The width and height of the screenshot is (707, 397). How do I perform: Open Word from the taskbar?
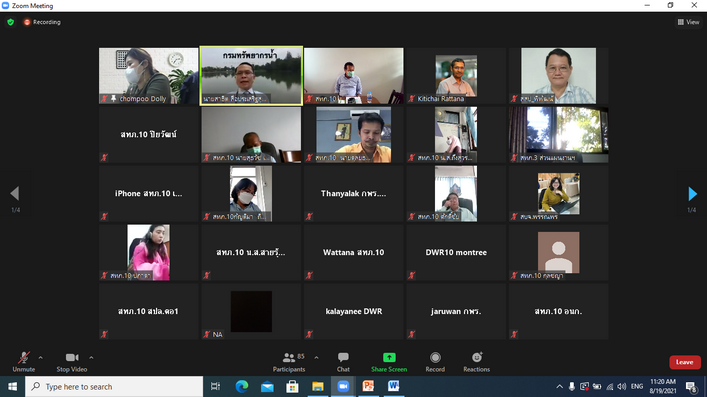[394, 386]
